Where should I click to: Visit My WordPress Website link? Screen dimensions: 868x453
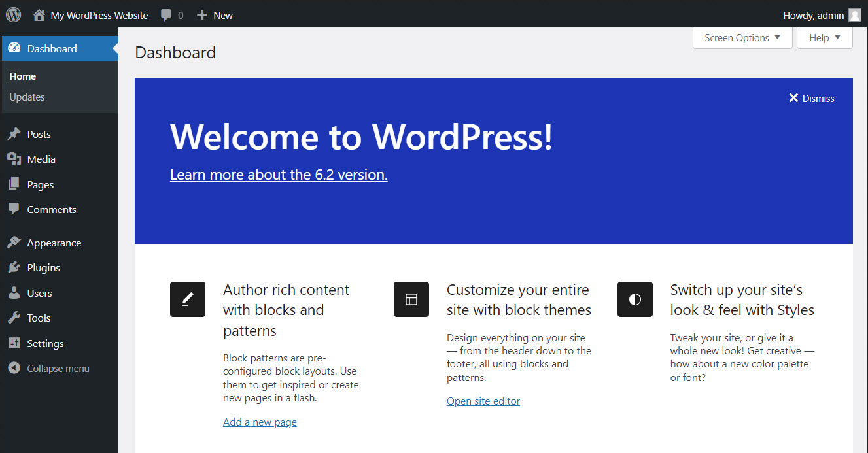(99, 15)
